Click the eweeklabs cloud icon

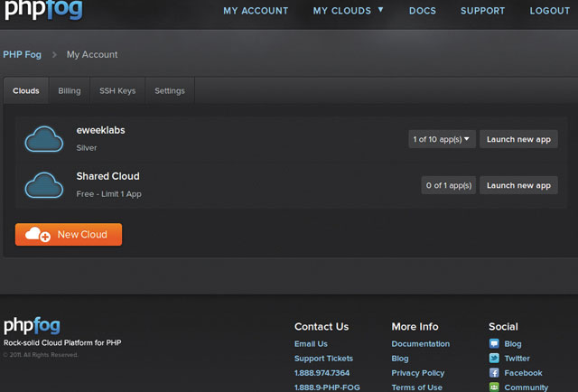[x=44, y=139]
